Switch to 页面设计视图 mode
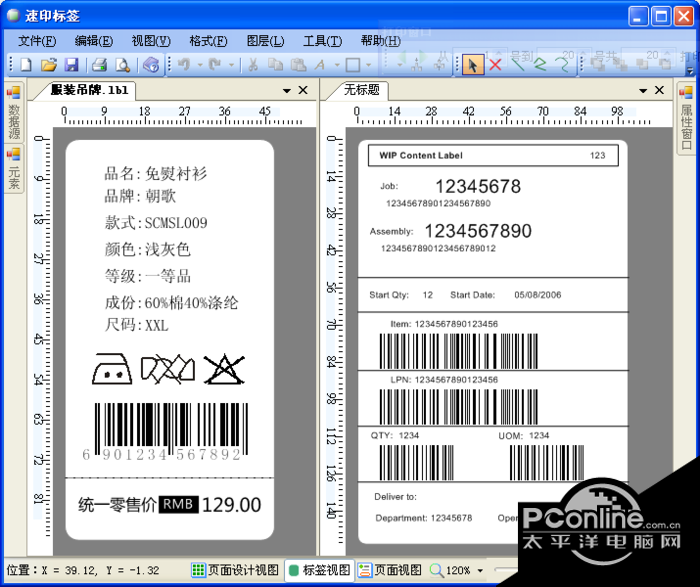Image resolution: width=700 pixels, height=587 pixels. tap(235, 570)
